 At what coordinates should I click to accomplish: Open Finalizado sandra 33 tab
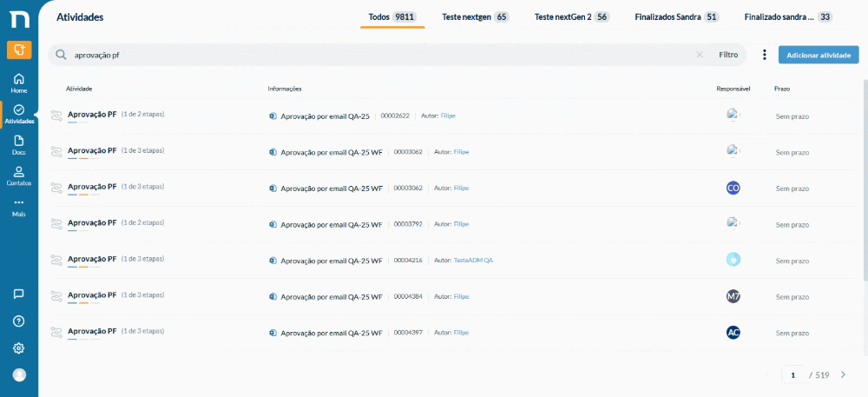(x=788, y=17)
